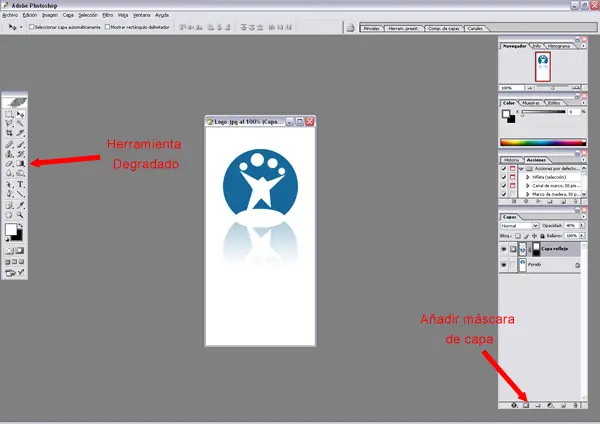
Task: Click Add layer mask icon in Capas panel
Action: point(526,405)
